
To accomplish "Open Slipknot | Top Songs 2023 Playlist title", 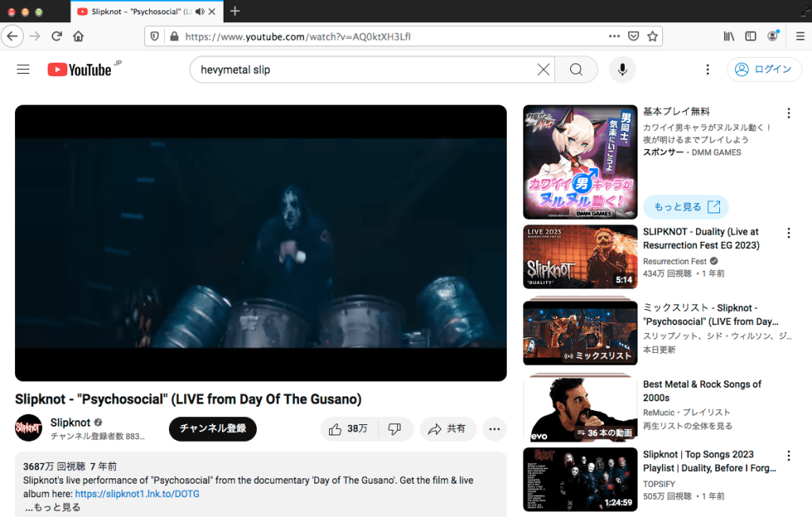I will (710, 461).
